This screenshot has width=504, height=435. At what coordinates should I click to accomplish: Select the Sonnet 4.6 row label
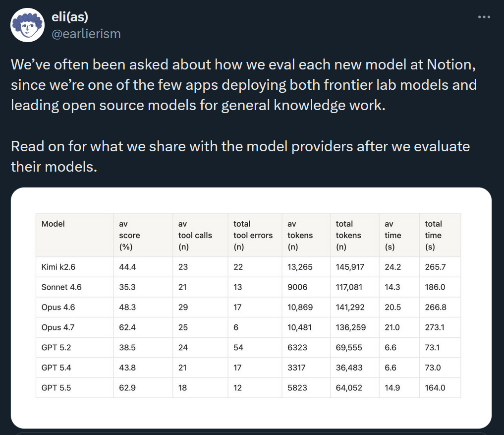click(x=61, y=287)
